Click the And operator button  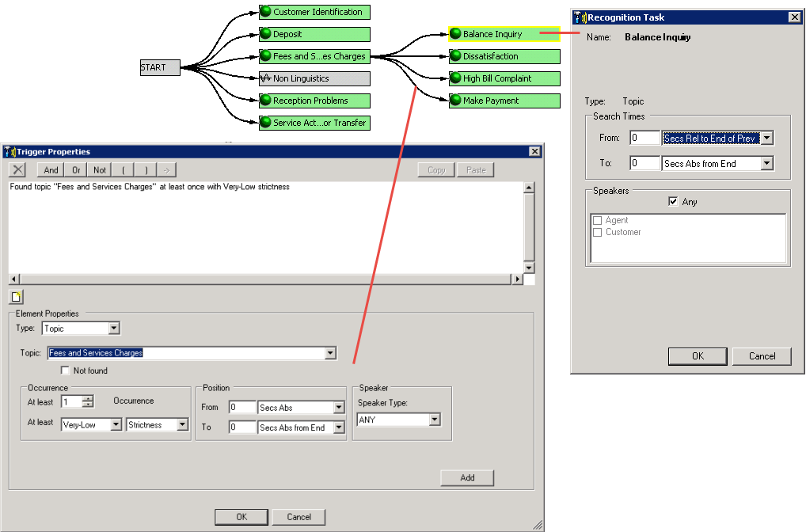tap(50, 169)
